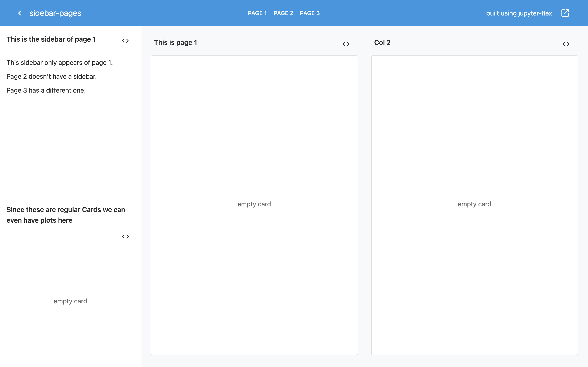Switch to the PAGE 1 tab

[x=257, y=13]
